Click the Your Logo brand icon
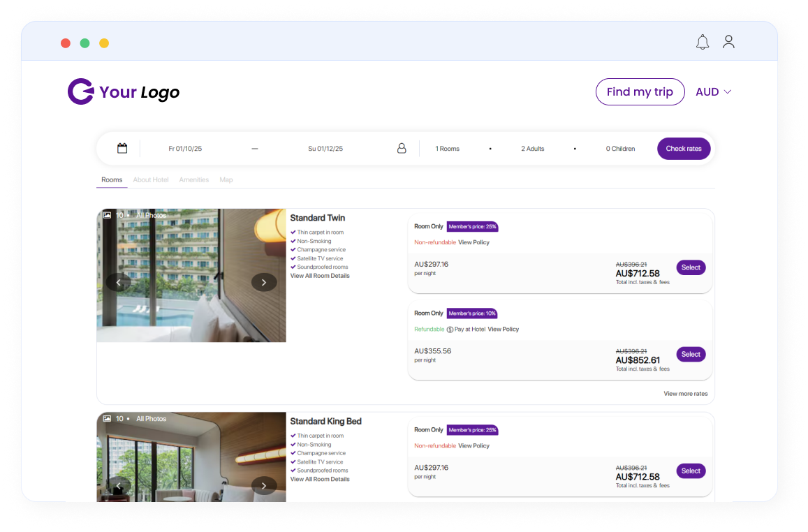Image resolution: width=808 pixels, height=532 pixels. pos(81,91)
